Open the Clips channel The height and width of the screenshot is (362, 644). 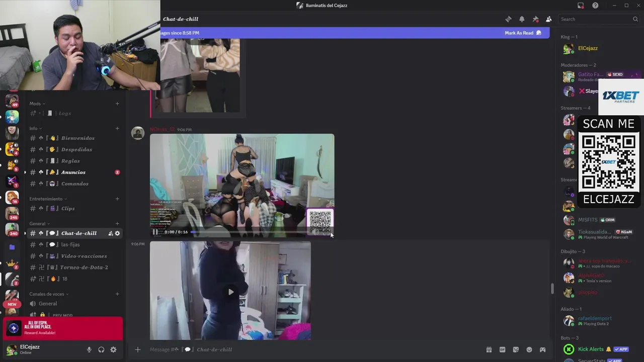pyautogui.click(x=74, y=208)
